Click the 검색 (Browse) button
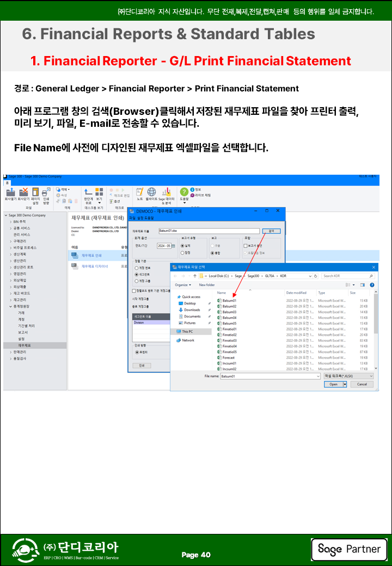This screenshot has width=392, height=566. (272, 231)
